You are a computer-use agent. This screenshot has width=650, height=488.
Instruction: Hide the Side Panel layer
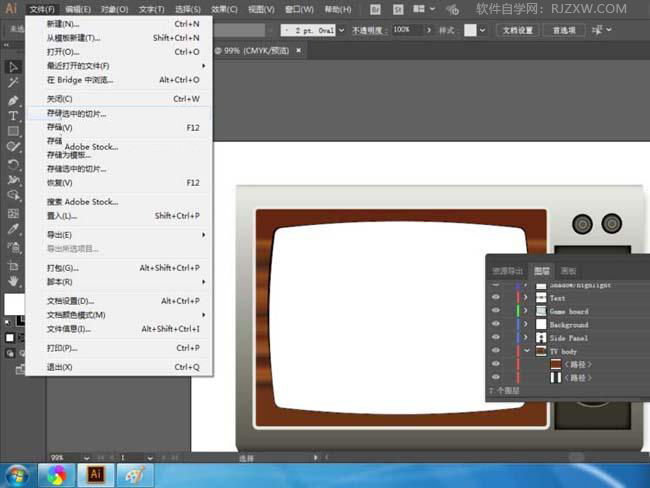pos(496,338)
